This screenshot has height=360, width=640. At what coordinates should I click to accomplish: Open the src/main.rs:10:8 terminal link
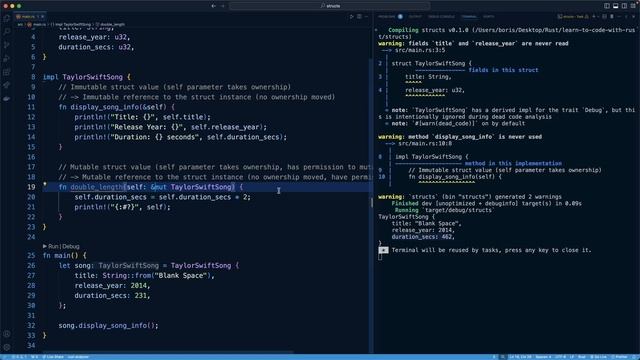[x=425, y=144]
